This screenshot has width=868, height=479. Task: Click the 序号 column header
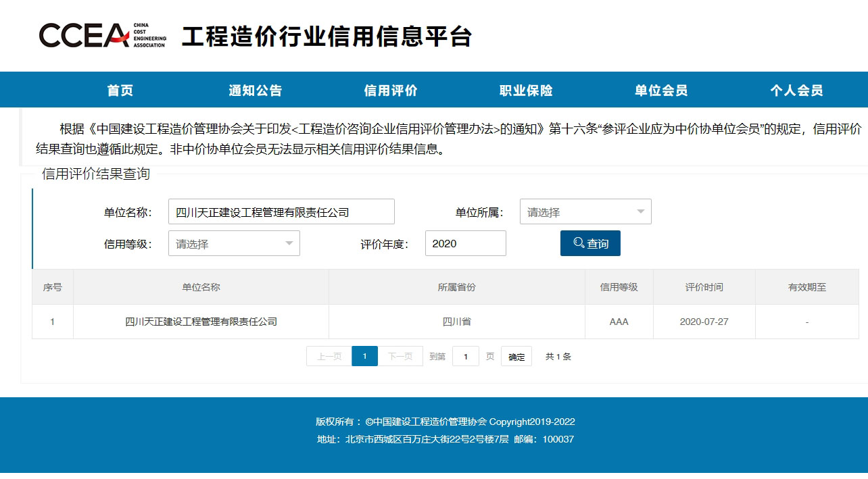[53, 287]
